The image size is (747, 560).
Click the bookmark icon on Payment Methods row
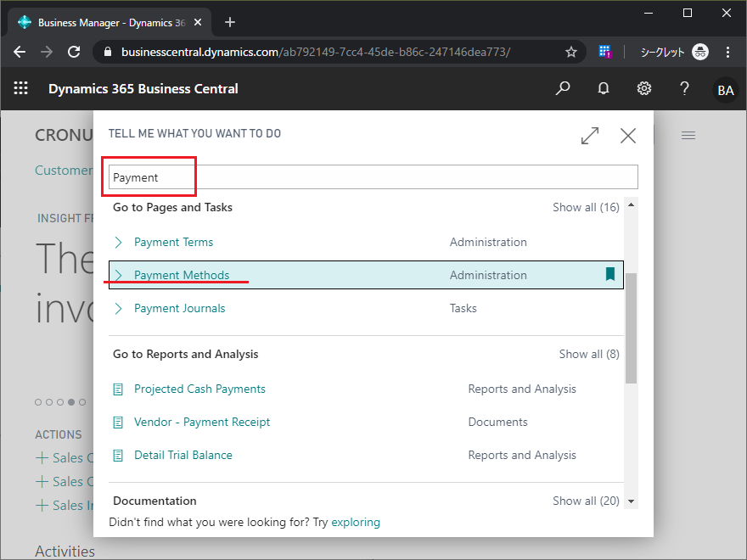609,274
